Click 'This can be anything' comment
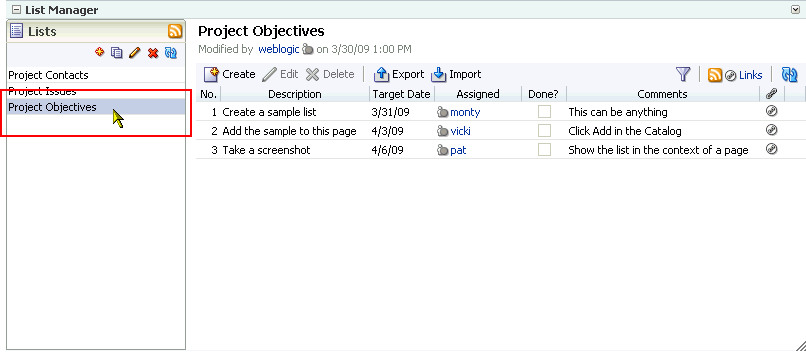Image resolution: width=806 pixels, height=362 pixels. (618, 112)
